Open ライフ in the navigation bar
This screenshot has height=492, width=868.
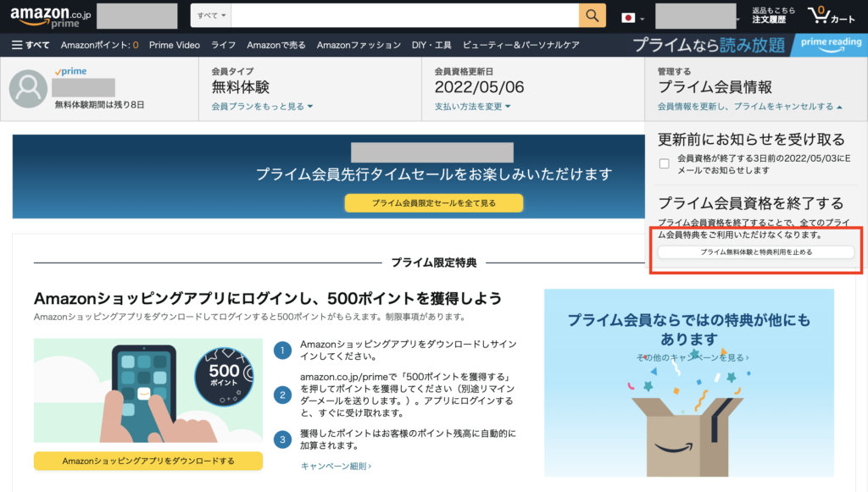[223, 45]
